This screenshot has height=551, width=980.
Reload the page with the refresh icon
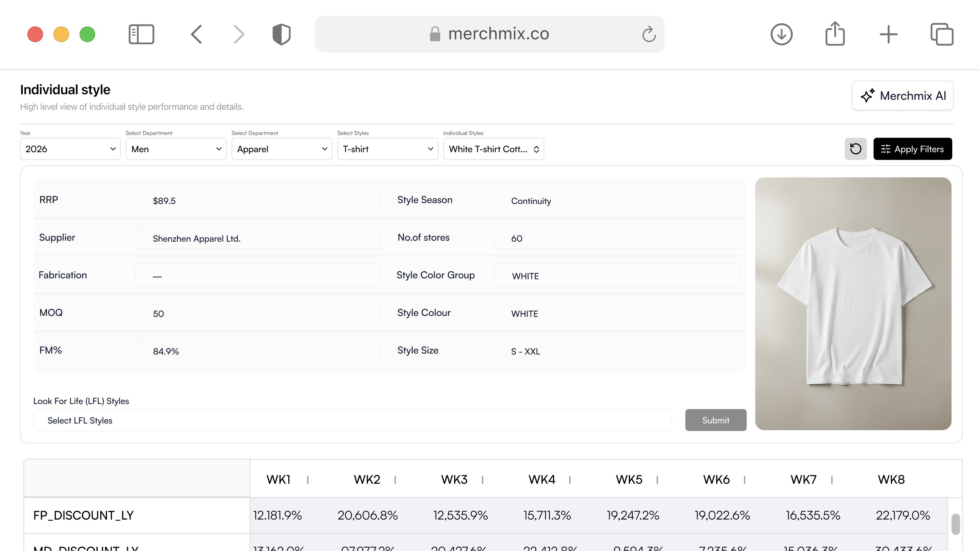pos(649,34)
